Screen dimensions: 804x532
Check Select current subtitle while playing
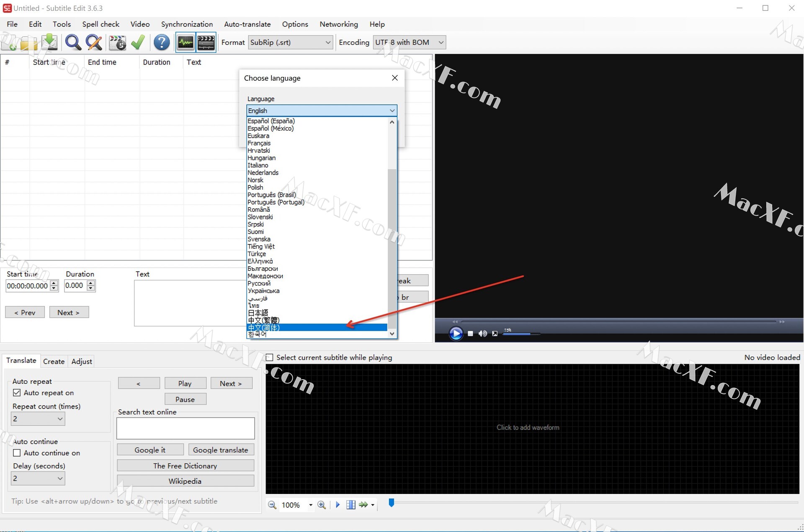point(270,357)
